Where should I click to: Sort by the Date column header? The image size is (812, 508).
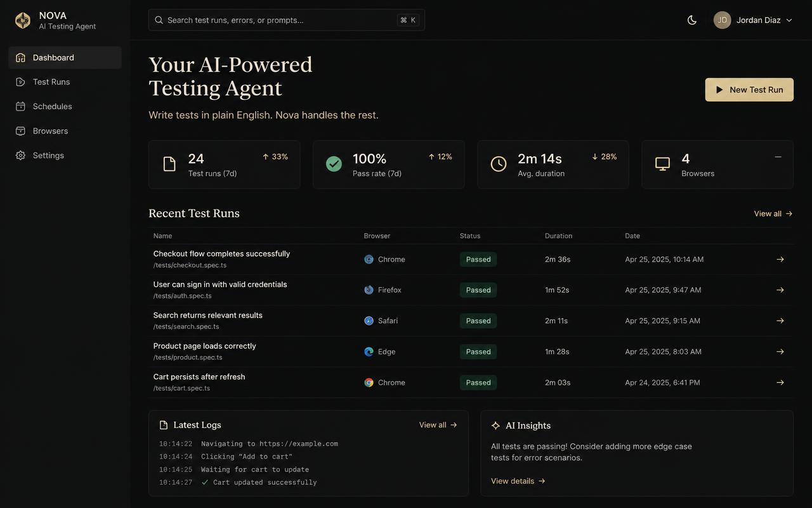[x=632, y=236]
